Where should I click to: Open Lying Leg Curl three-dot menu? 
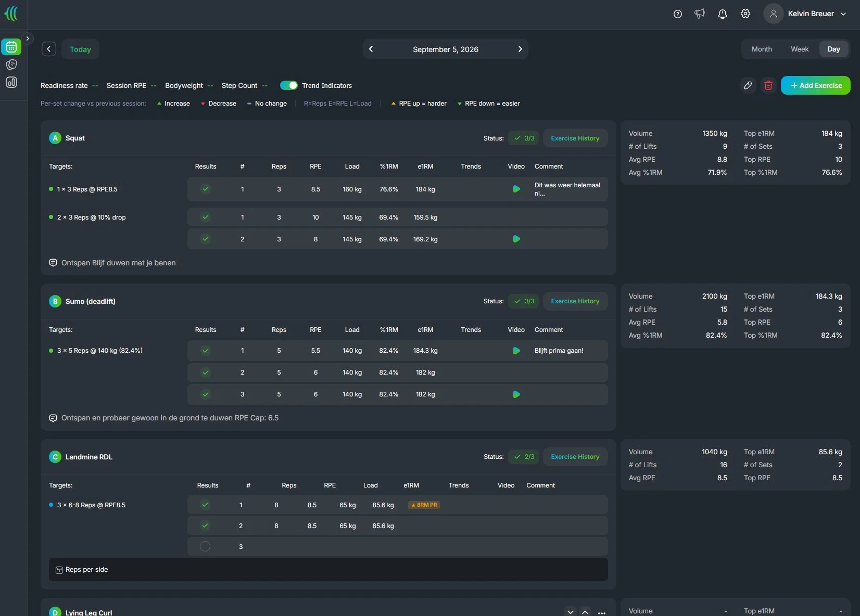(602, 613)
